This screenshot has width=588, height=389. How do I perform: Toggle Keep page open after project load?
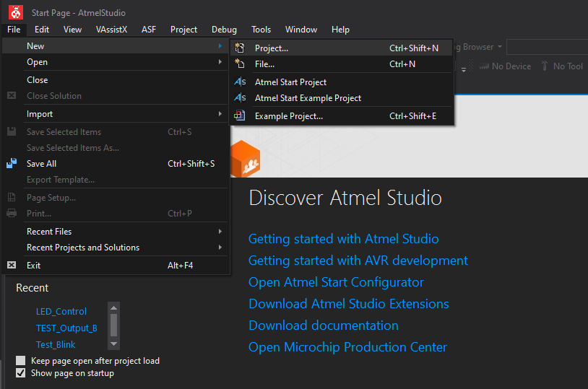point(21,361)
